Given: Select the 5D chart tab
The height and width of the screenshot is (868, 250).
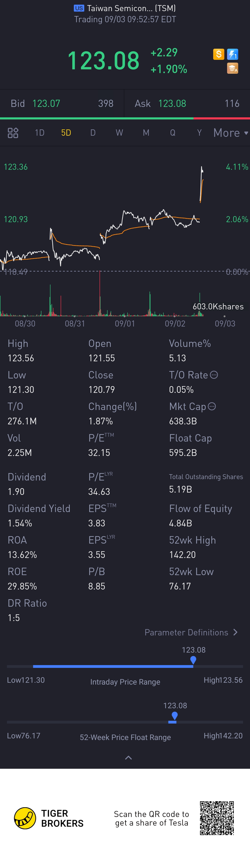Looking at the screenshot, I should (66, 133).
